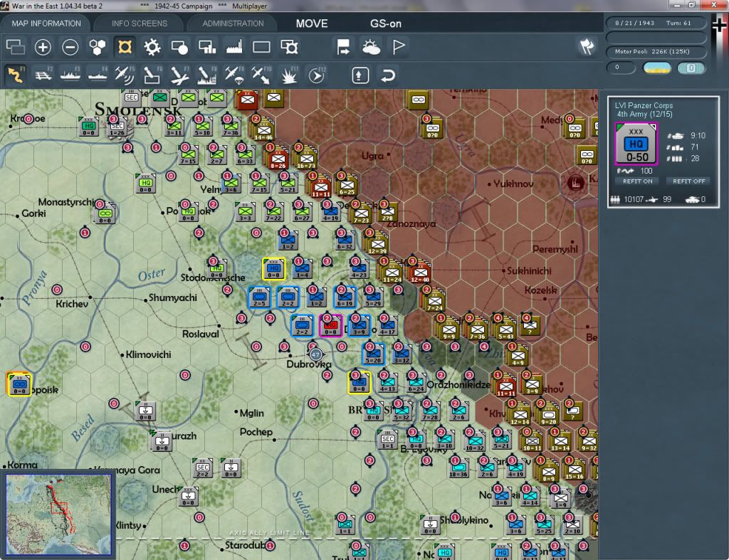Click the blue and yellow pill indicator
Viewport: 729px width, 560px height.
point(656,68)
